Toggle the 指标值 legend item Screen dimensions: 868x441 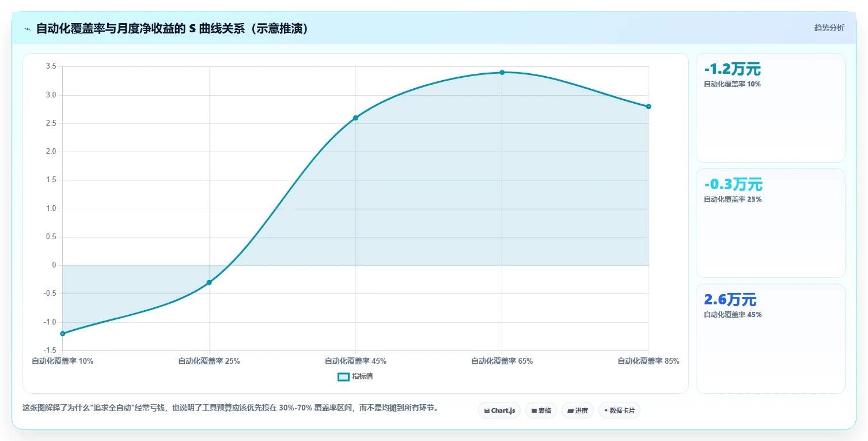click(x=355, y=376)
